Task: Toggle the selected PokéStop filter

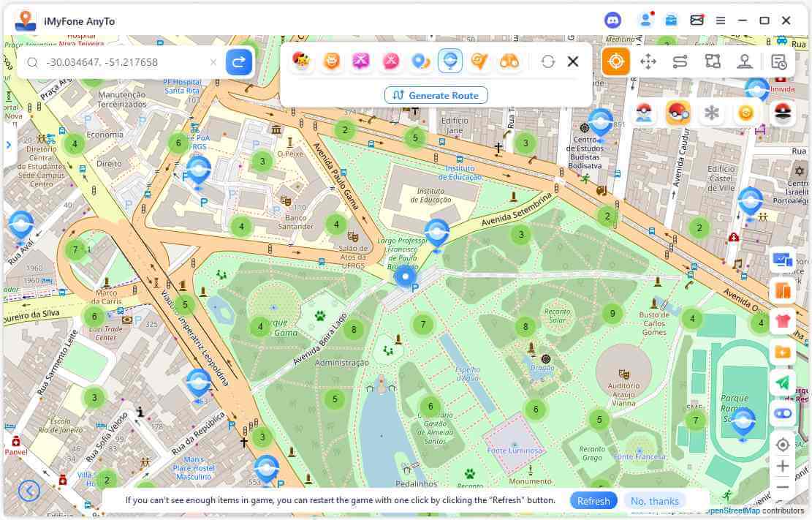Action: click(450, 61)
